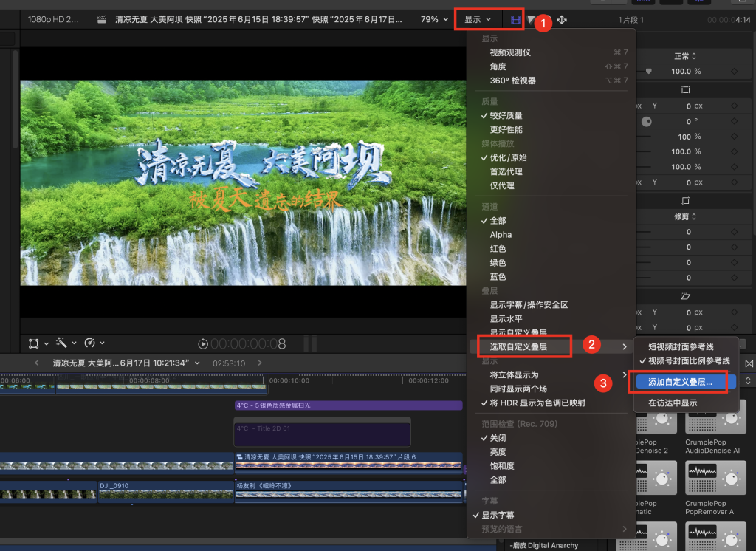Click the video inspector filmstrip icon
This screenshot has width=756, height=551.
(515, 19)
